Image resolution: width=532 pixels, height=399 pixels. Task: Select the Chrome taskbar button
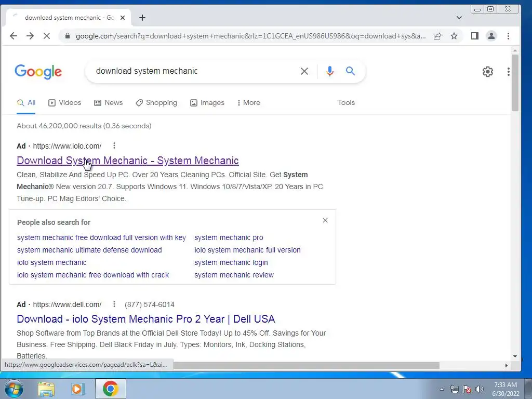coord(111,389)
